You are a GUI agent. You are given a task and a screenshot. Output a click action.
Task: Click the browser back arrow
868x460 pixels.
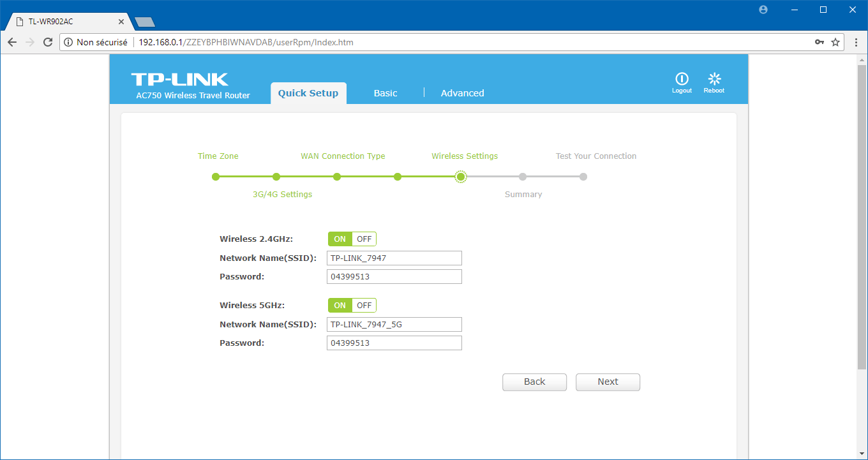click(12, 42)
